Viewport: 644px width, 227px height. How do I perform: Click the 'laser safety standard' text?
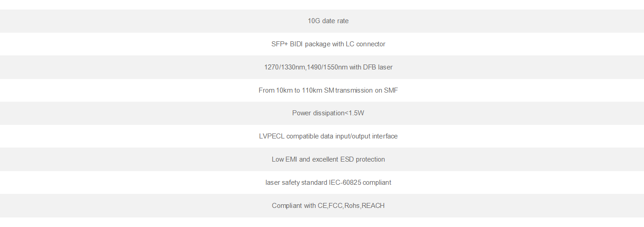coord(296,183)
